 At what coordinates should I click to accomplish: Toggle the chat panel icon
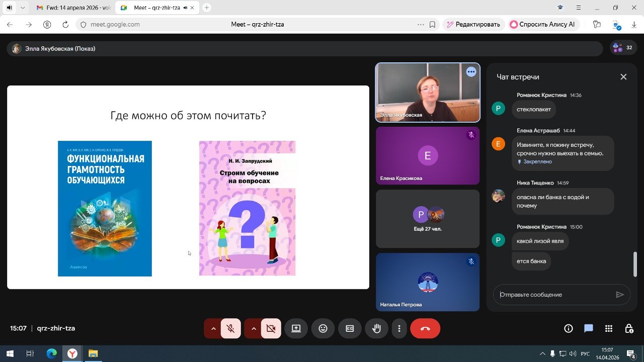point(588,328)
